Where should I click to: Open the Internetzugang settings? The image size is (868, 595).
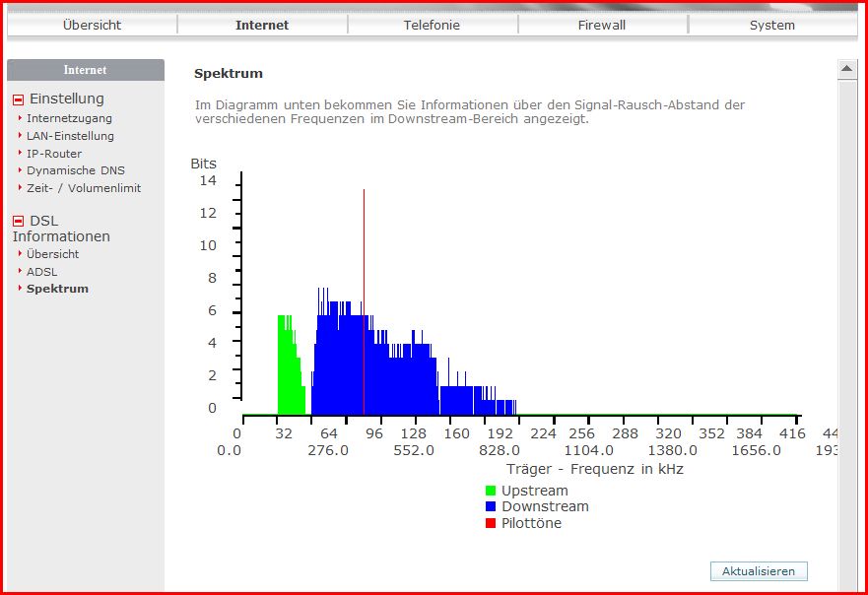69,118
